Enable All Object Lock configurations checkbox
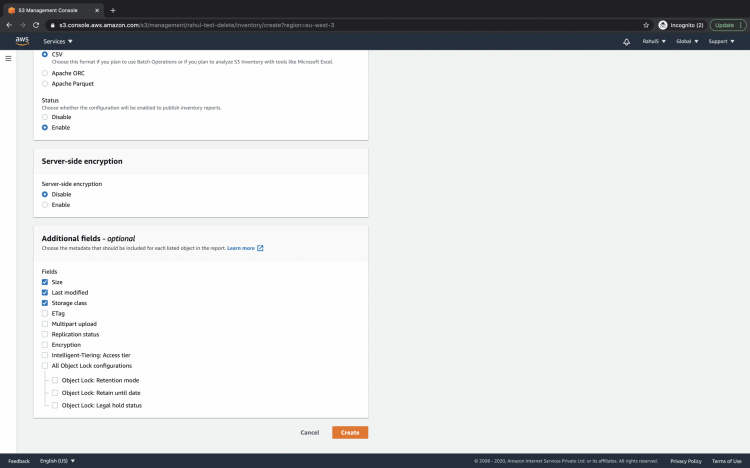The height and width of the screenshot is (468, 750). click(x=44, y=366)
